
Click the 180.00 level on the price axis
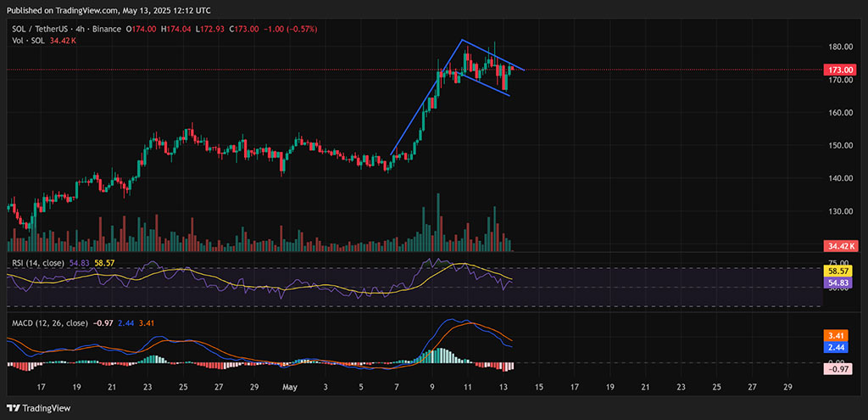pyautogui.click(x=839, y=47)
